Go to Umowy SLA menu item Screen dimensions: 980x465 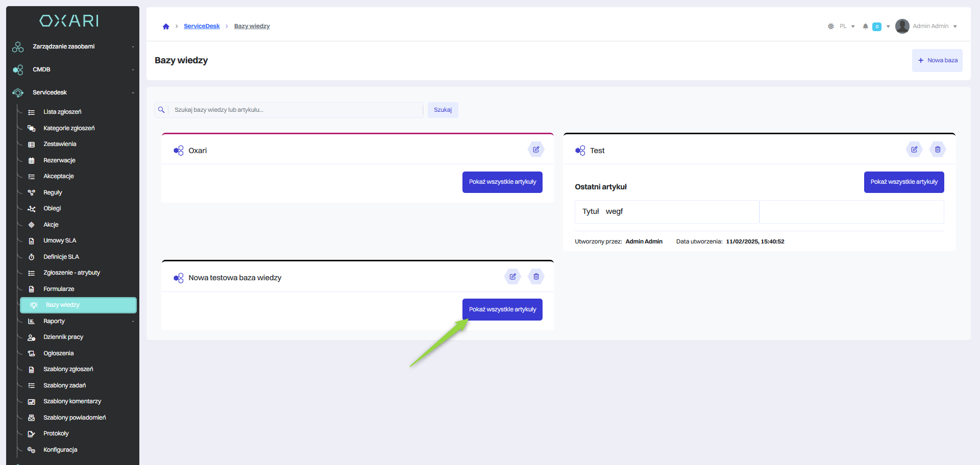60,240
